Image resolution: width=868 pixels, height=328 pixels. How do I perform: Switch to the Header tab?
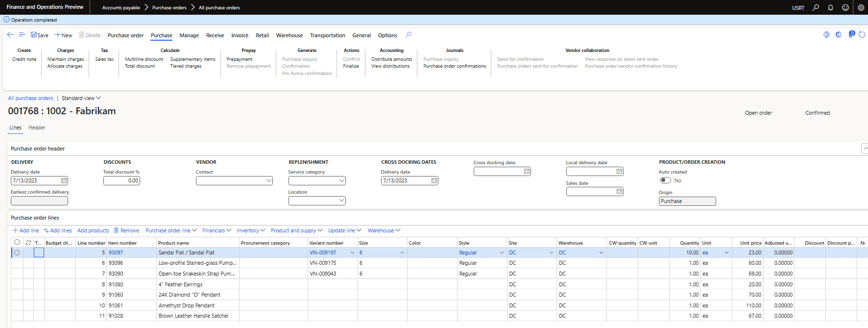point(37,127)
